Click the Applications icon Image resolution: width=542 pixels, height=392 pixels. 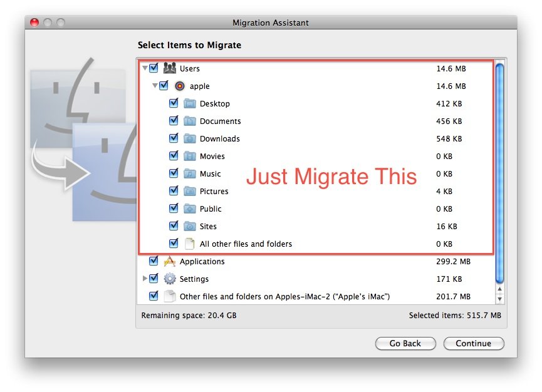(x=169, y=261)
